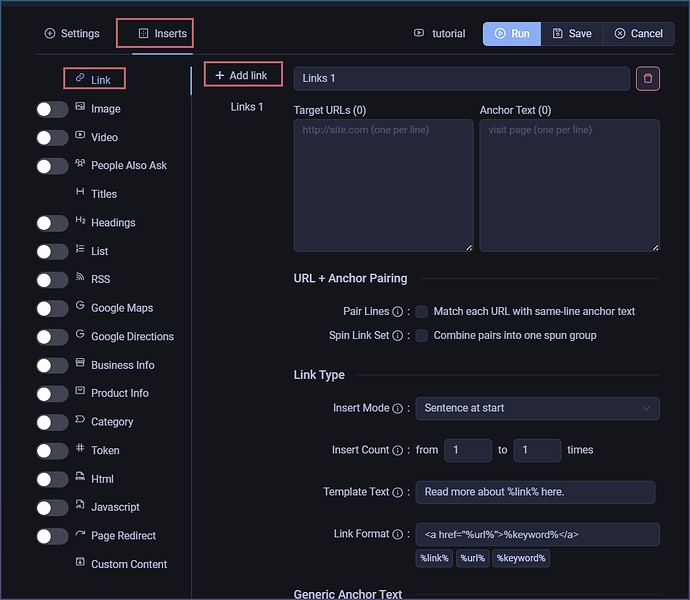Click the Spin Link Set info icon
Image resolution: width=690 pixels, height=600 pixels.
[x=397, y=336]
